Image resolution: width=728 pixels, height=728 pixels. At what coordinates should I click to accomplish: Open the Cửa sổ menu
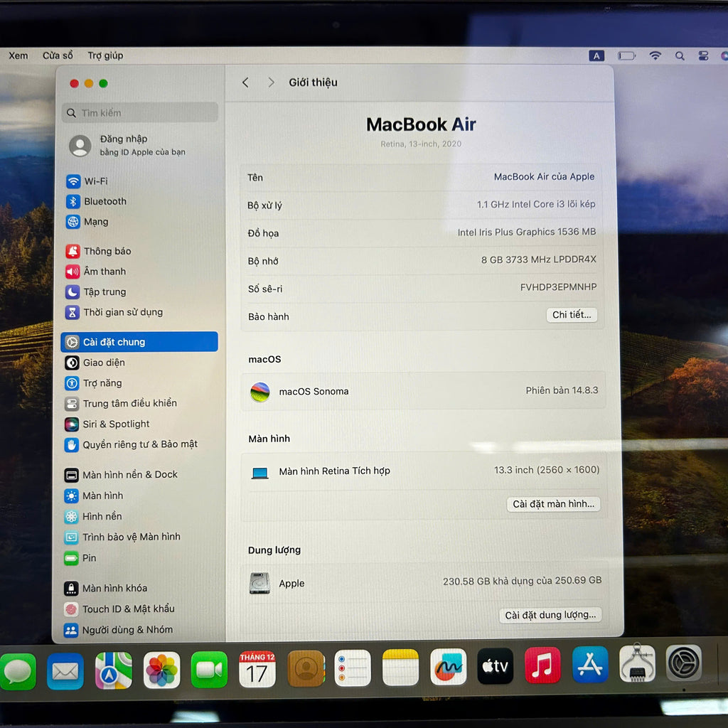click(x=58, y=55)
